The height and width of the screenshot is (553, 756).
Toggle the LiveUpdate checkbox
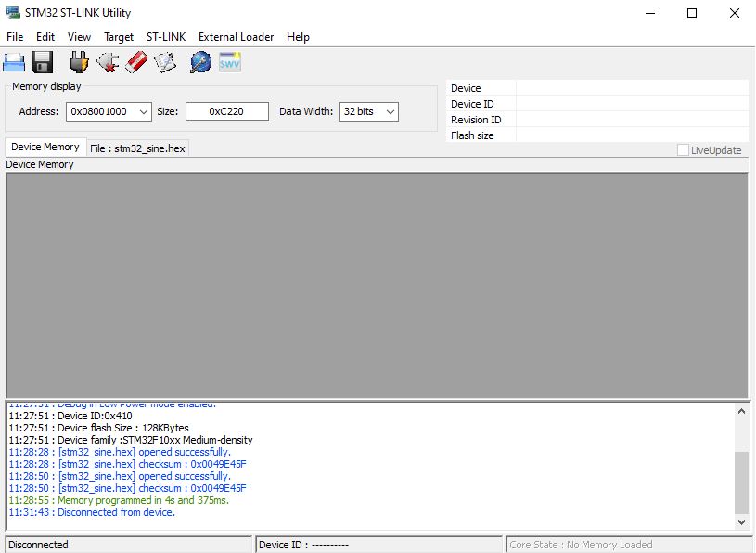pyautogui.click(x=684, y=150)
